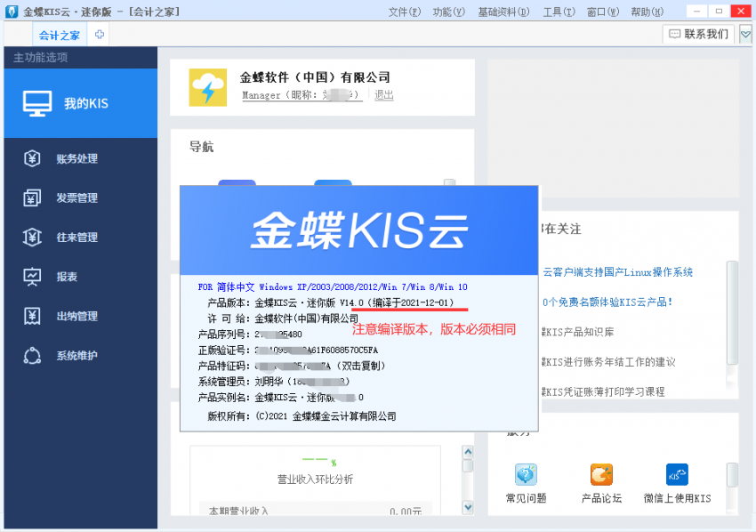The image size is (756, 532).
Task: Open 系统维护 system maintenance icon
Action: [33, 356]
